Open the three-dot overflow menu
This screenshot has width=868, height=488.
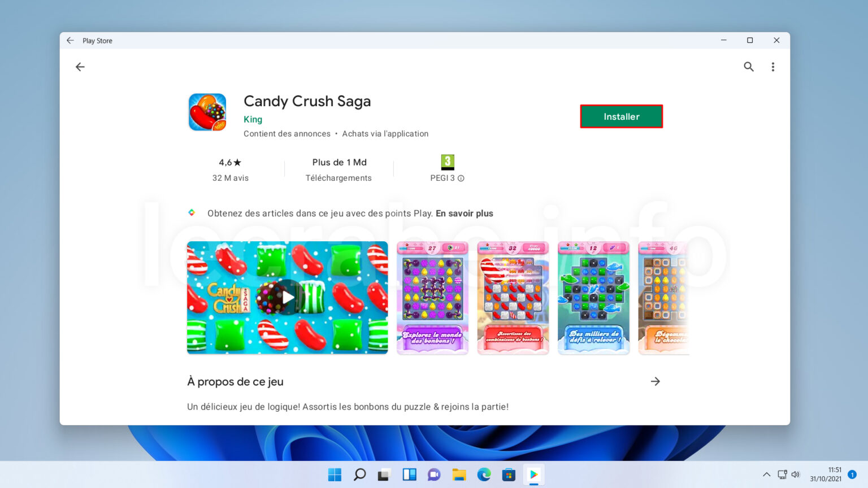click(773, 67)
